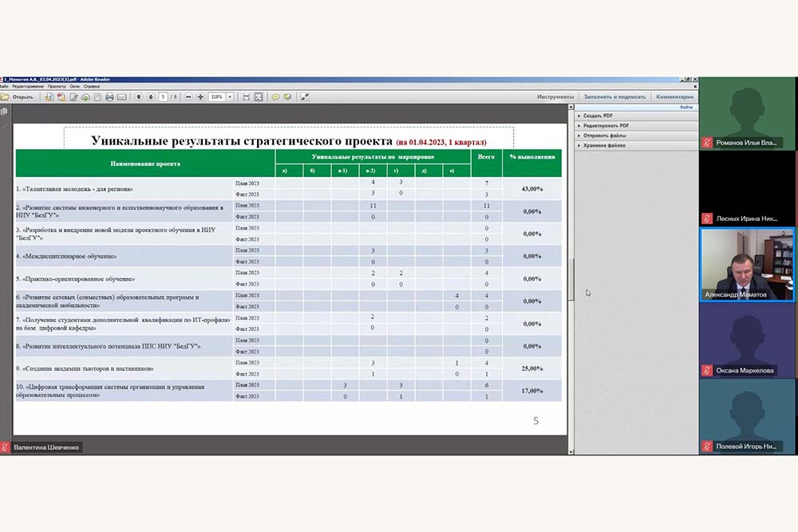The image size is (798, 532).
Task: Open the Справка menu
Action: (92, 86)
